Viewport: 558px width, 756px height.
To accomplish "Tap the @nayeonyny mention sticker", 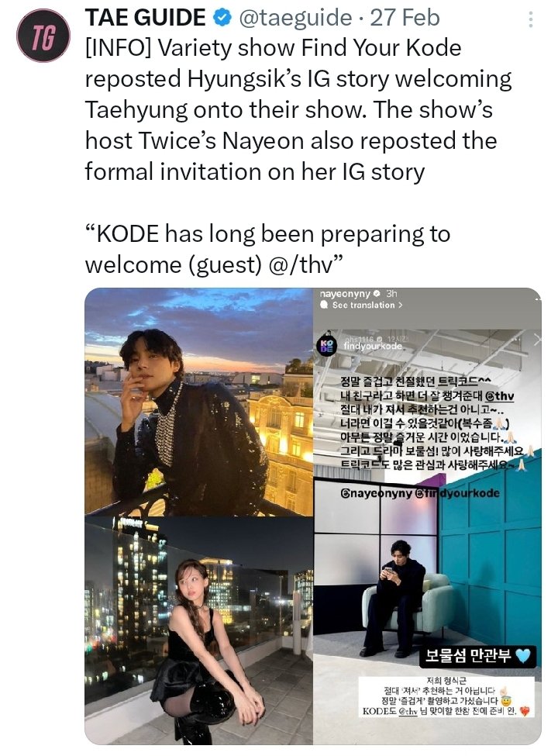I will 377,493.
